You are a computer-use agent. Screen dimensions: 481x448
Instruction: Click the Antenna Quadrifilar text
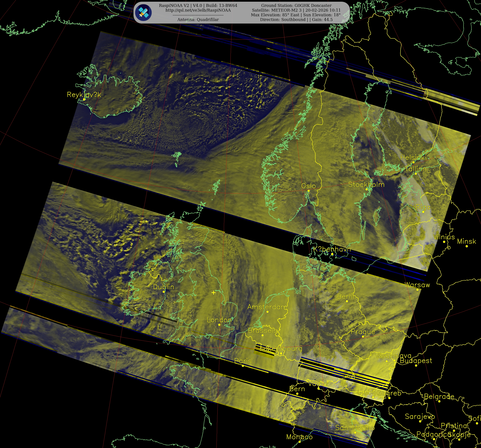198,20
